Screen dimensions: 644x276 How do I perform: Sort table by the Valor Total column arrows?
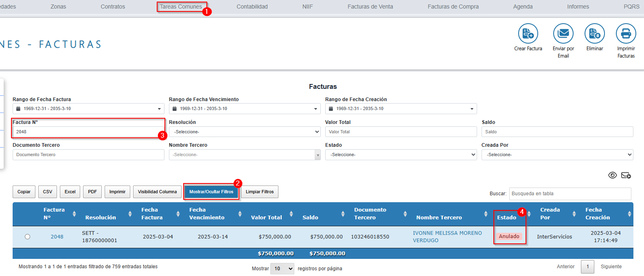coord(291,214)
